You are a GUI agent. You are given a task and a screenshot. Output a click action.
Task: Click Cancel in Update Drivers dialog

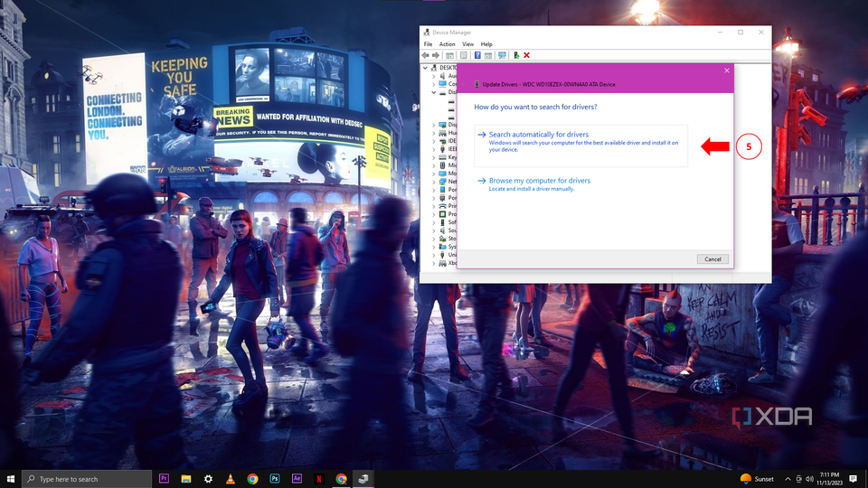click(712, 259)
